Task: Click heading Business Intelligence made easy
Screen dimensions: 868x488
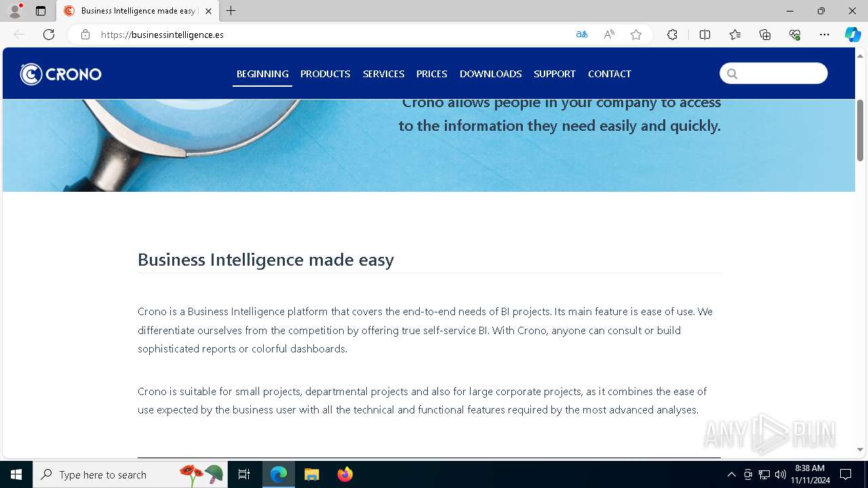Action: tap(266, 260)
